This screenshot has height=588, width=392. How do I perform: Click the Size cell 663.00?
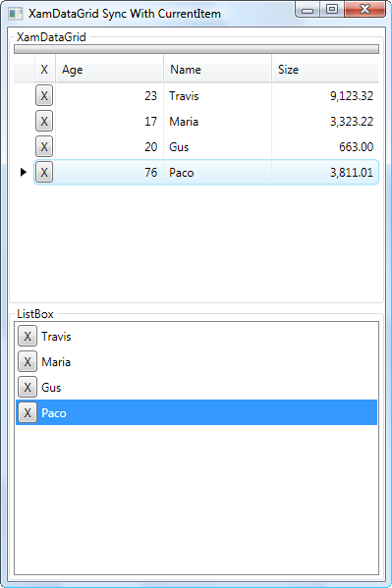(x=325, y=146)
